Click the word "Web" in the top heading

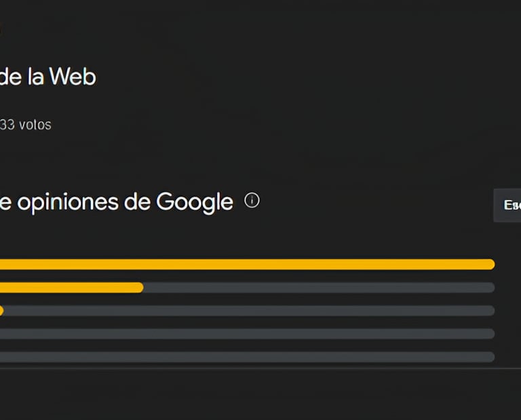click(73, 77)
